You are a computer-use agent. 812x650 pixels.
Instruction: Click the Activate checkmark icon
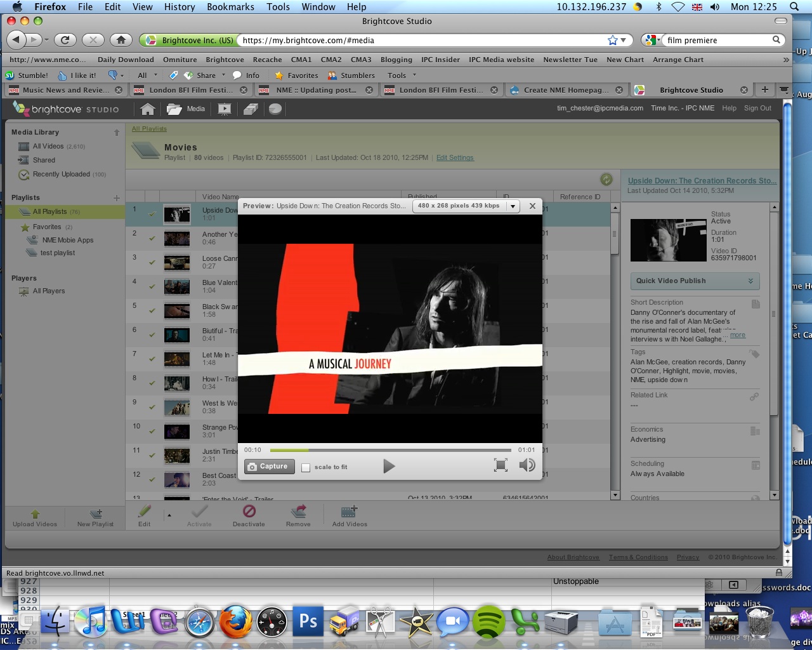pyautogui.click(x=199, y=511)
